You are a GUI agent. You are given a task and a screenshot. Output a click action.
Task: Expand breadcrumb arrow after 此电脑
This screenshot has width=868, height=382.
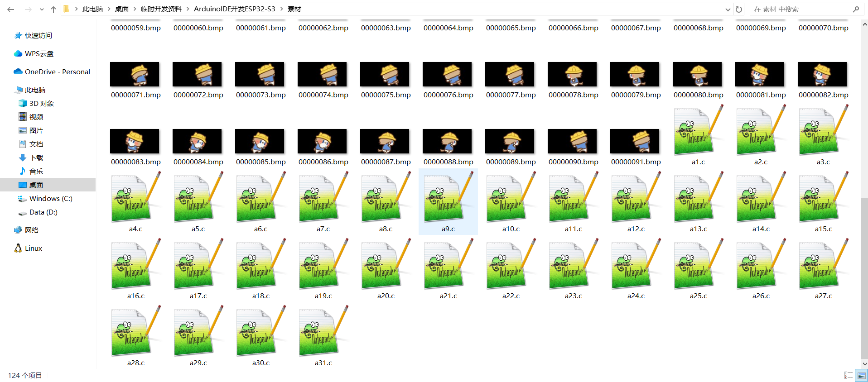[x=109, y=9]
